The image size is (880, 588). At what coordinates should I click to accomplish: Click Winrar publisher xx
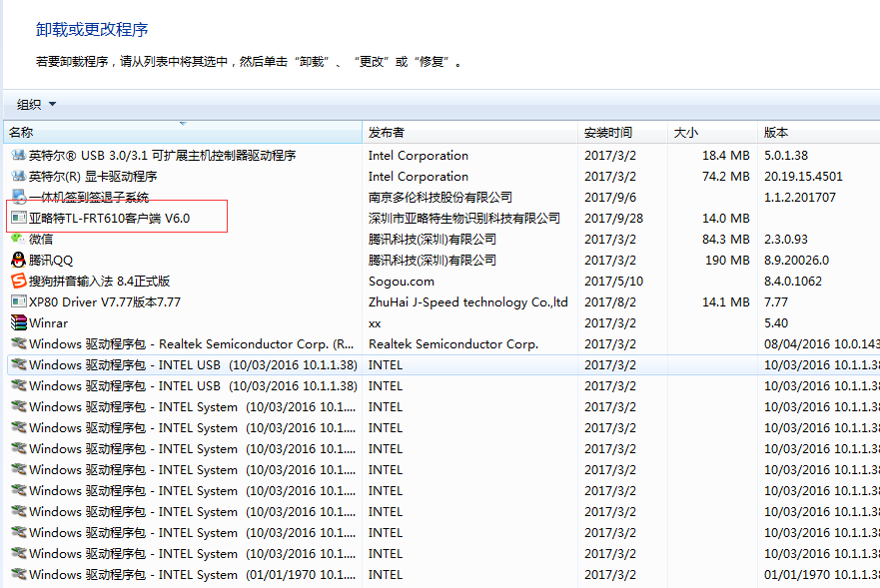click(x=375, y=323)
